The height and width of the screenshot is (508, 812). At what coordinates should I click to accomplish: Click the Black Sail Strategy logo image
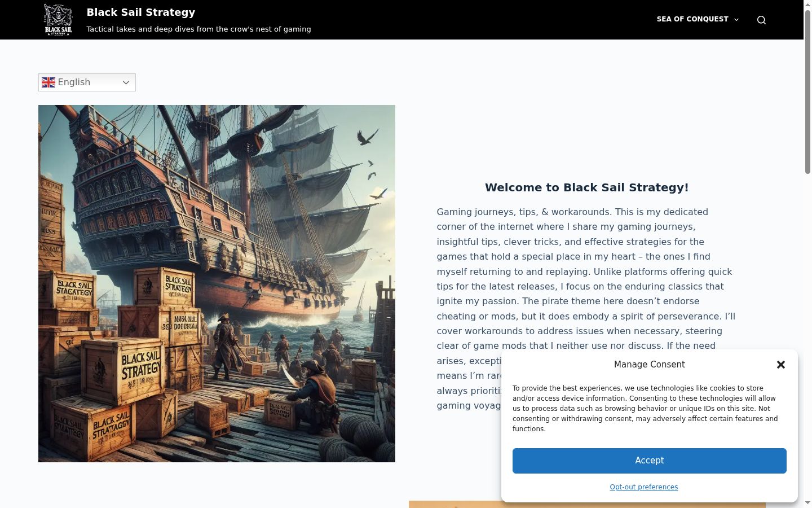(x=59, y=20)
